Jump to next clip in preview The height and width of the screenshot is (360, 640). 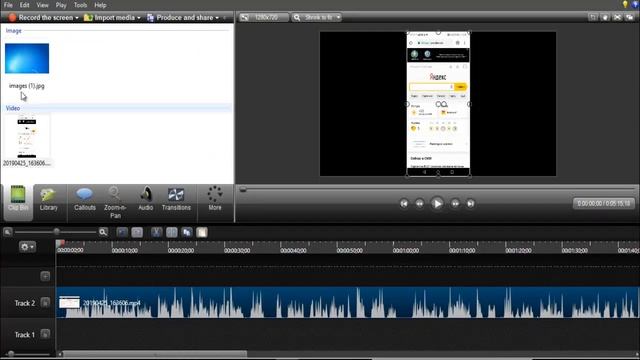pos(470,203)
